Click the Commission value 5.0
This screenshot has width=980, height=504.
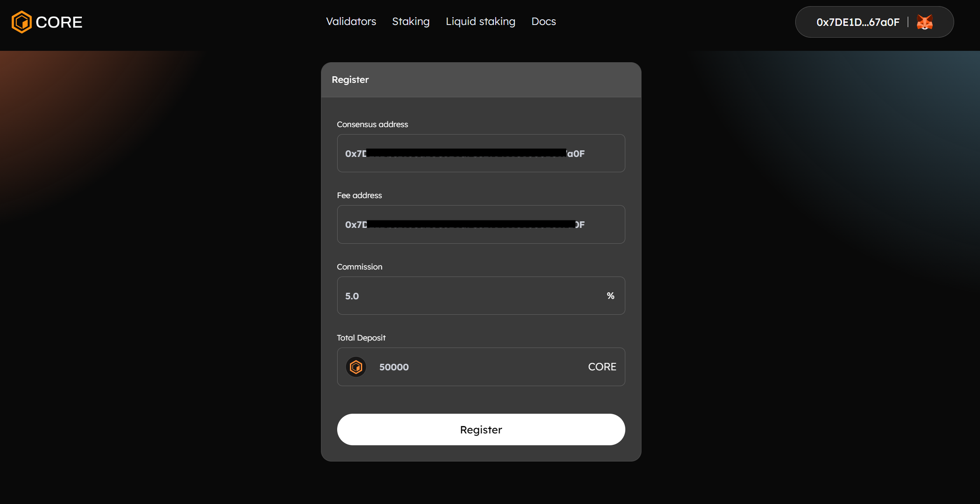tap(352, 296)
